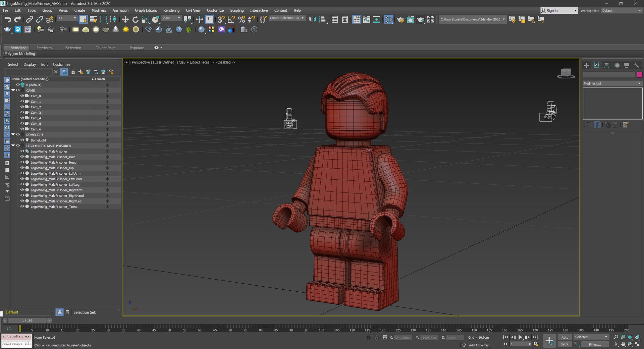The height and width of the screenshot is (349, 644).
Task: Open the 'All' selection filter dropdown
Action: coord(67,18)
